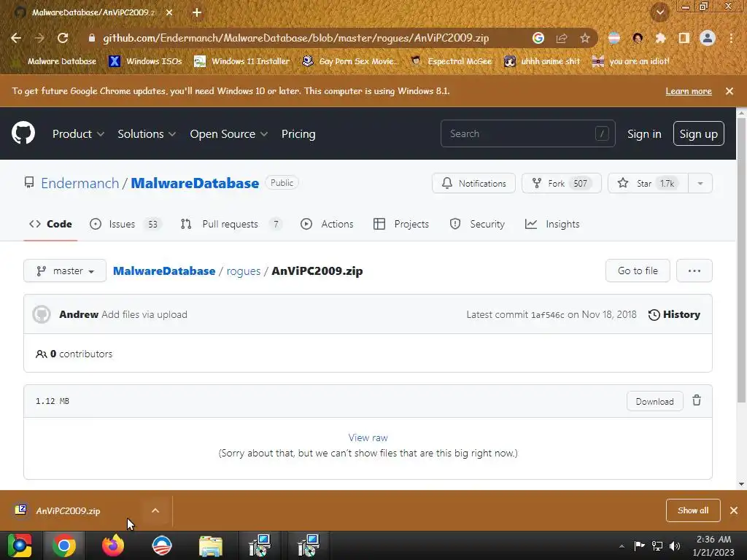The height and width of the screenshot is (560, 747).
Task: Click the Action Center flag tray icon
Action: (x=639, y=545)
